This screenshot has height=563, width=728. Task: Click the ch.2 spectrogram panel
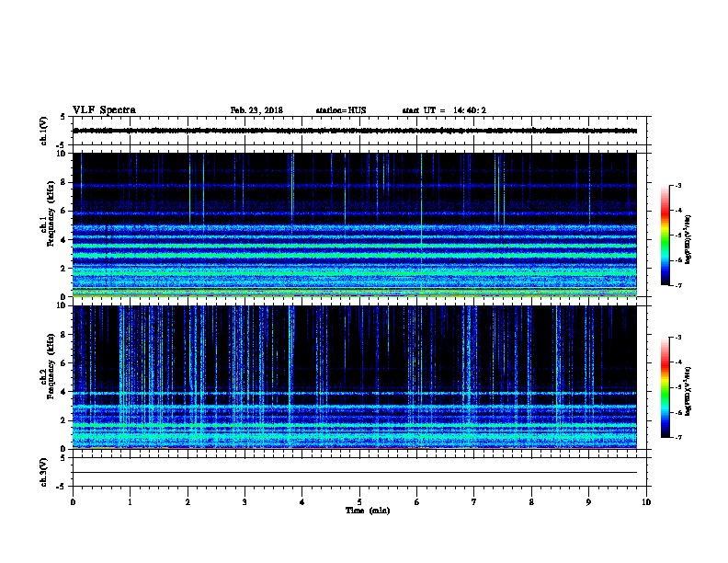pos(355,377)
